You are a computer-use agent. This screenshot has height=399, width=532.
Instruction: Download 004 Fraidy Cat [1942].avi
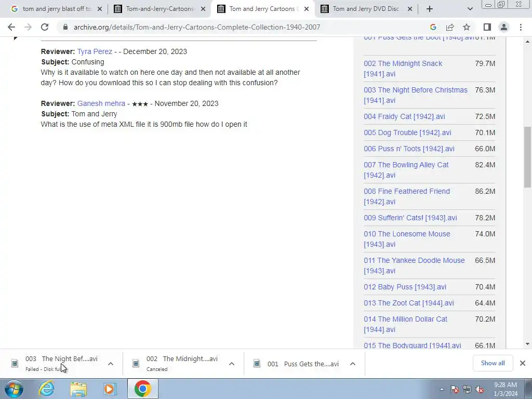(x=404, y=116)
